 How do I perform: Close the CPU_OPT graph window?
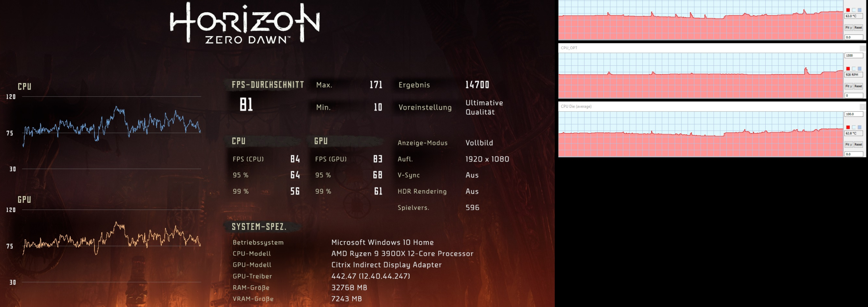point(862,48)
